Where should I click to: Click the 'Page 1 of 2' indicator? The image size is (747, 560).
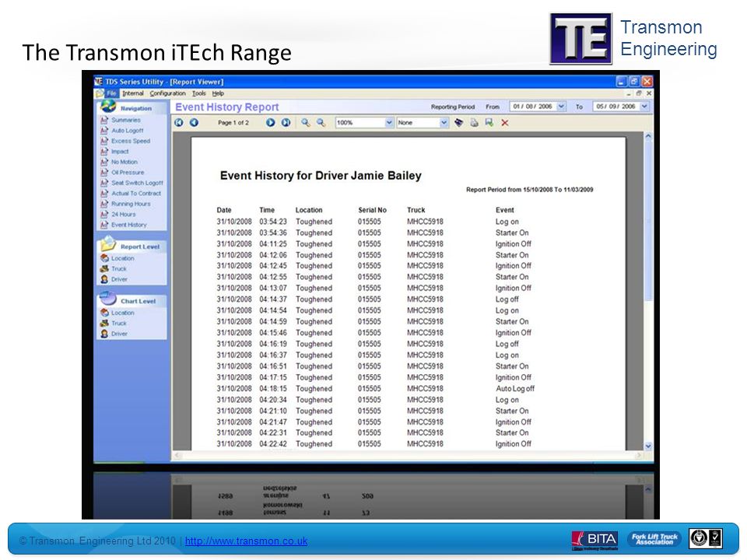tap(233, 122)
